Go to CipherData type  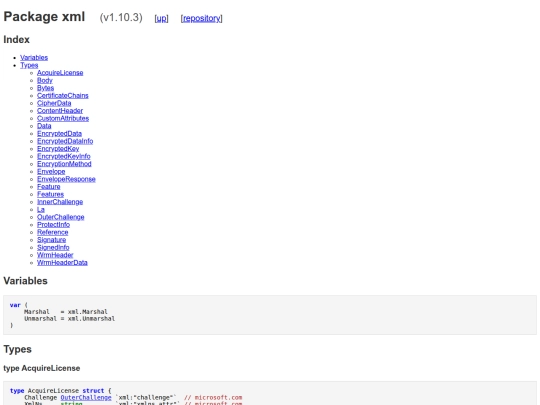click(x=54, y=103)
